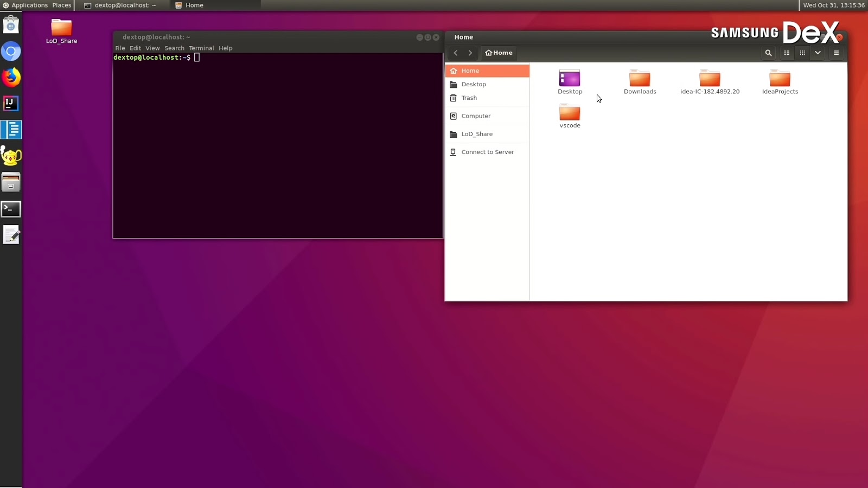Open the view options chevron dropdown
Viewport: 868px width, 488px height.
[x=817, y=53]
